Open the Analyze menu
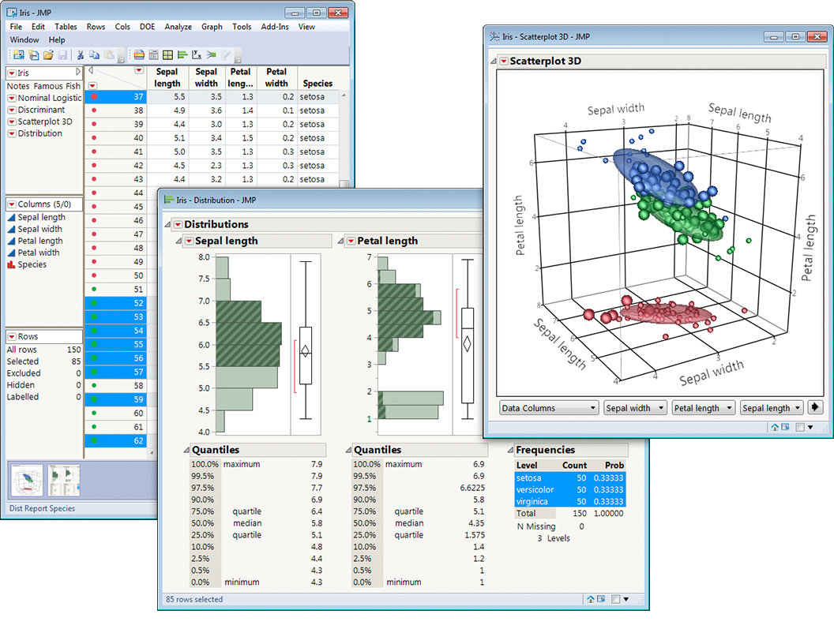 coord(178,27)
